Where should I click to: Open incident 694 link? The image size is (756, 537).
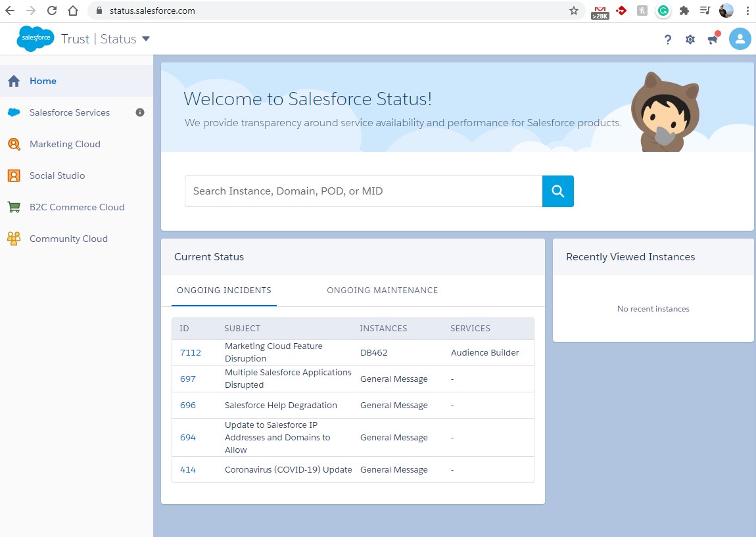pyautogui.click(x=188, y=438)
